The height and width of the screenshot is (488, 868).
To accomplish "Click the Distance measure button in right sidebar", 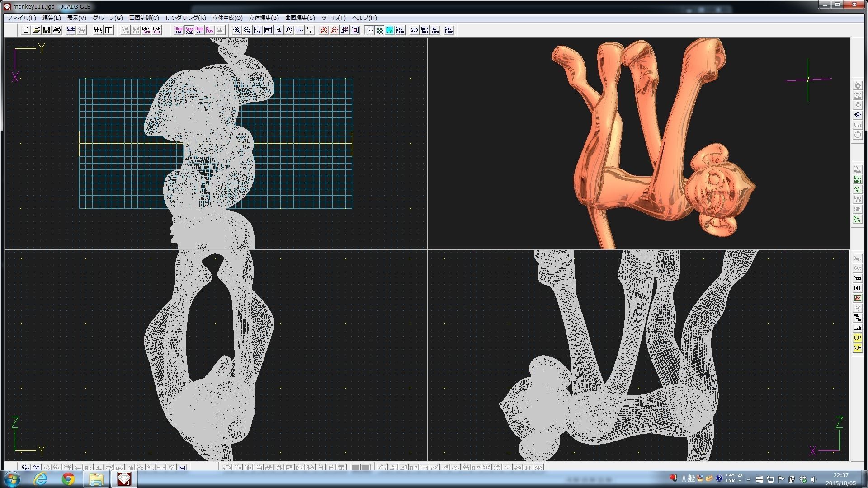I will pos(858,179).
